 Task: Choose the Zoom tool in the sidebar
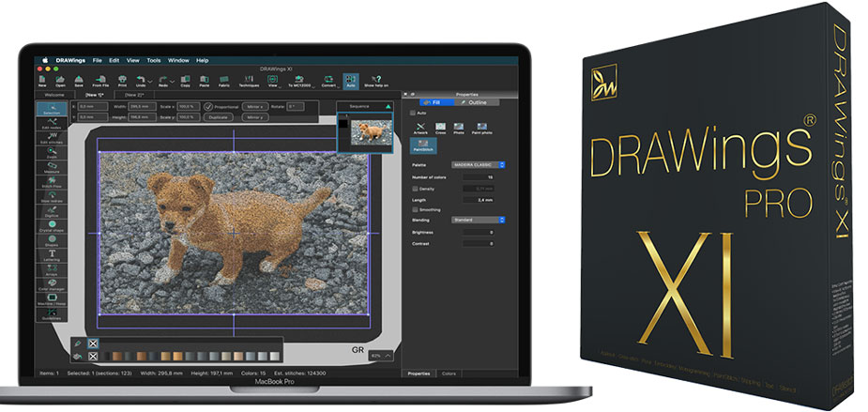tap(52, 153)
